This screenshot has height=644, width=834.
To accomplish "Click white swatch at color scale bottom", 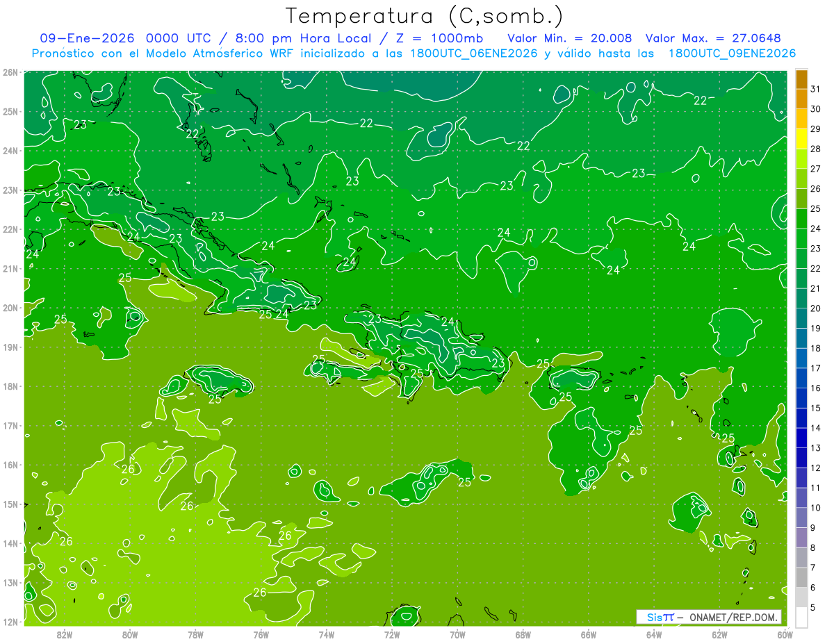I will point(802,617).
